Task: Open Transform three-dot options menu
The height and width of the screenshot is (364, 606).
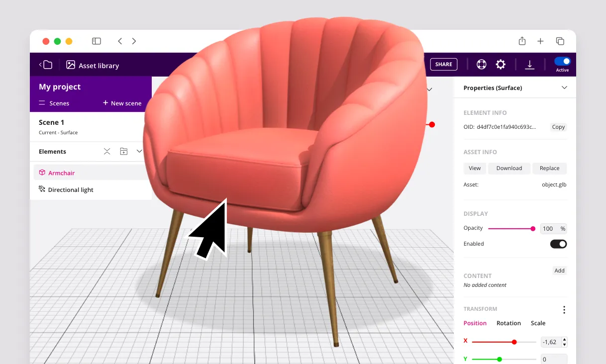Action: (564, 310)
